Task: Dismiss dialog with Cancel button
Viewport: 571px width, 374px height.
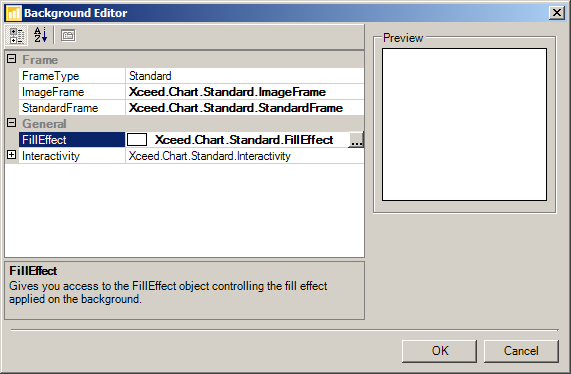Action: pos(521,351)
